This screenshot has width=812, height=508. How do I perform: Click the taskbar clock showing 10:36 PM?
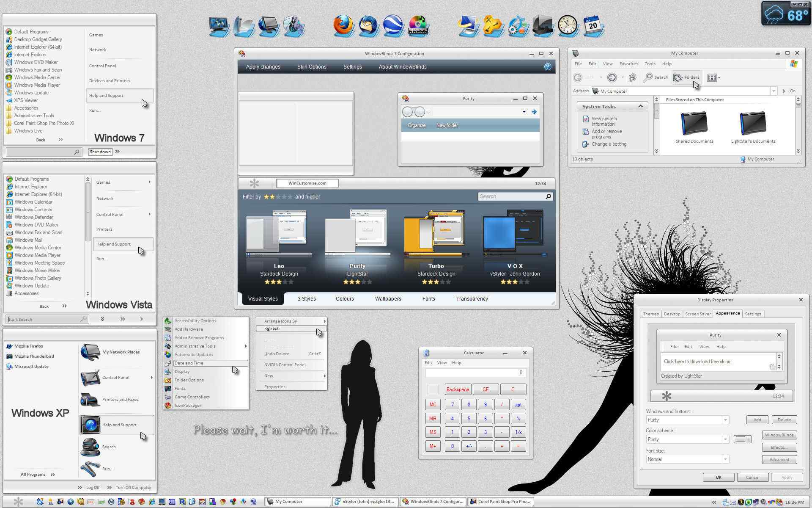point(794,502)
